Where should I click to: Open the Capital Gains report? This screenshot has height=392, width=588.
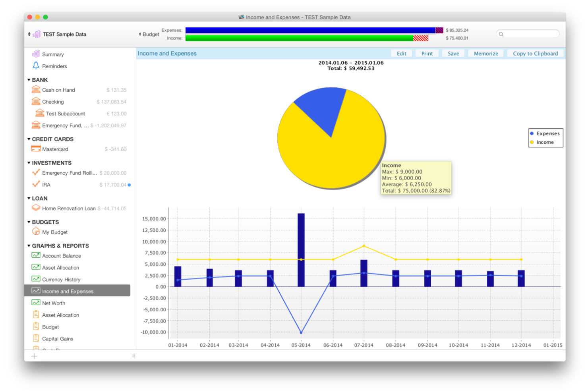57,338
